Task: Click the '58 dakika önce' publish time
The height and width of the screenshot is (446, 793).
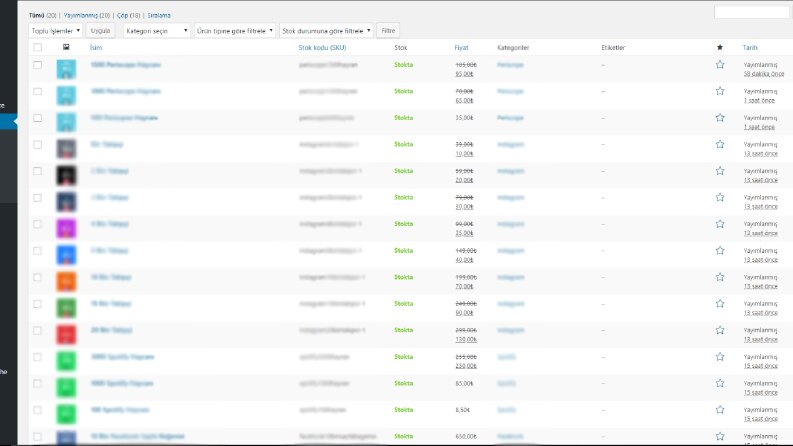Action: tap(764, 74)
